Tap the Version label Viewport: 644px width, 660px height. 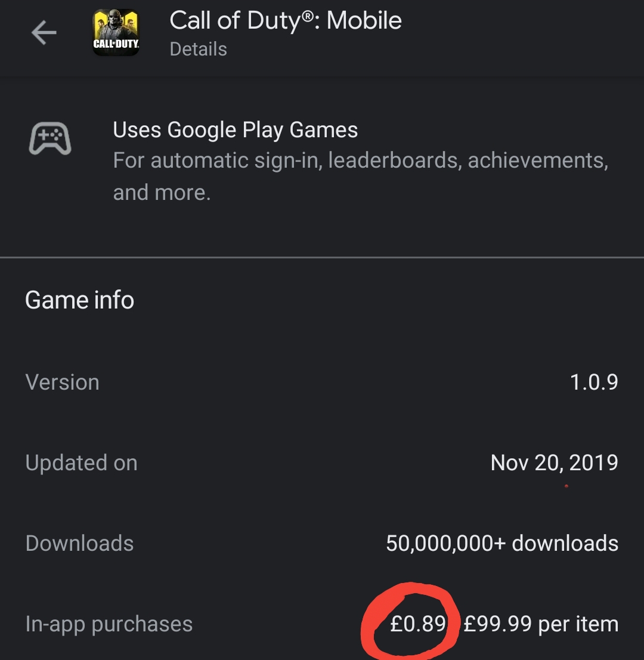[x=62, y=382]
